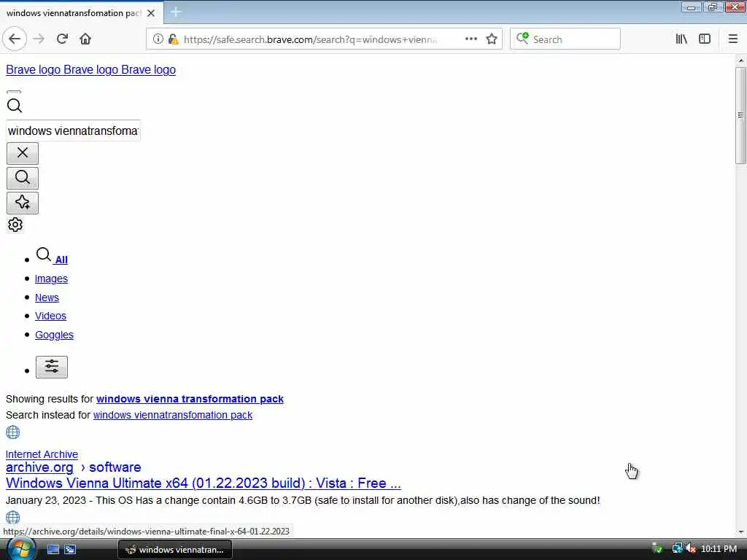
Task: Click the globe favicon above Internet Archive
Action: [13, 432]
